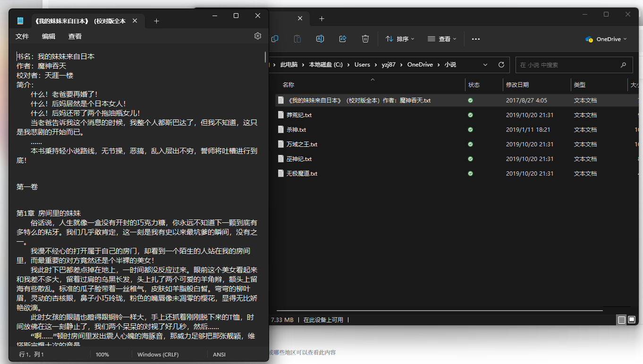Expand the 查看 view dropdown in Explorer
Image resolution: width=643 pixels, height=364 pixels.
[x=441, y=39]
